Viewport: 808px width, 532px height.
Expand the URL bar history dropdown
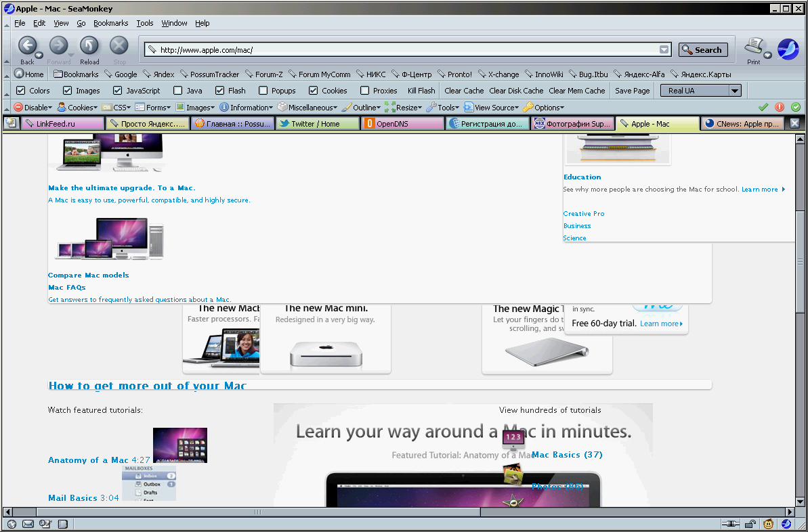click(x=664, y=50)
